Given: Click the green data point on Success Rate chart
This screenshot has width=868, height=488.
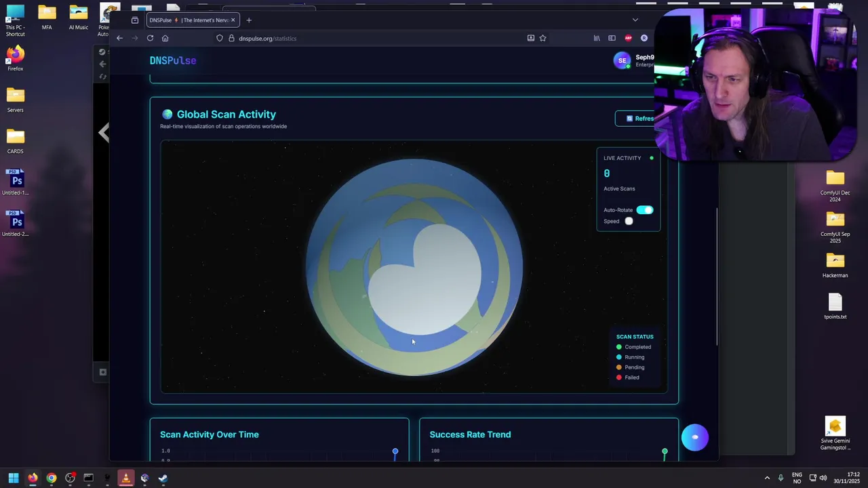Looking at the screenshot, I should pyautogui.click(x=665, y=451).
